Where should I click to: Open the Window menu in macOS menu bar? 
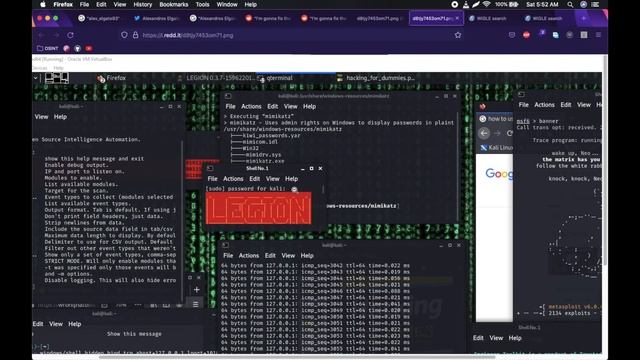coord(227,4)
